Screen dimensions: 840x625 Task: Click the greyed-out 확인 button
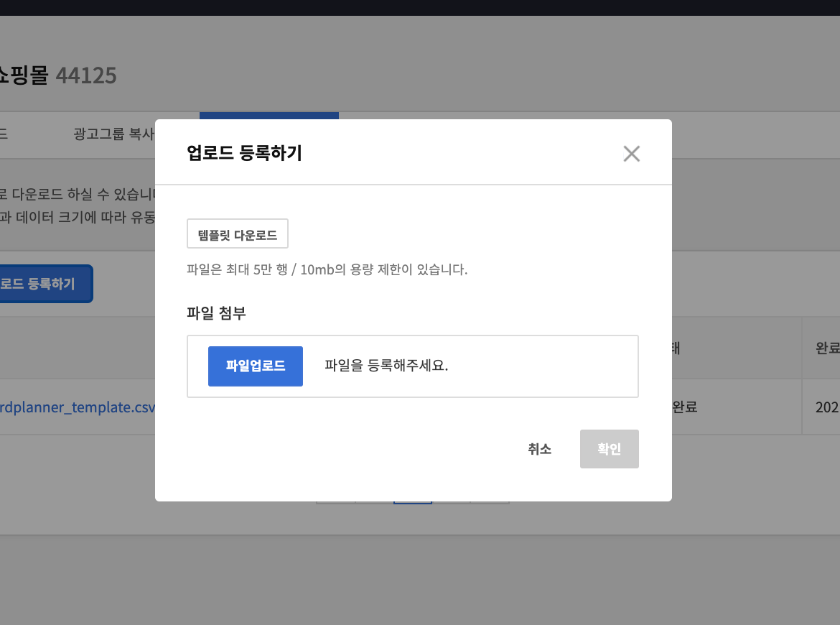pos(609,449)
